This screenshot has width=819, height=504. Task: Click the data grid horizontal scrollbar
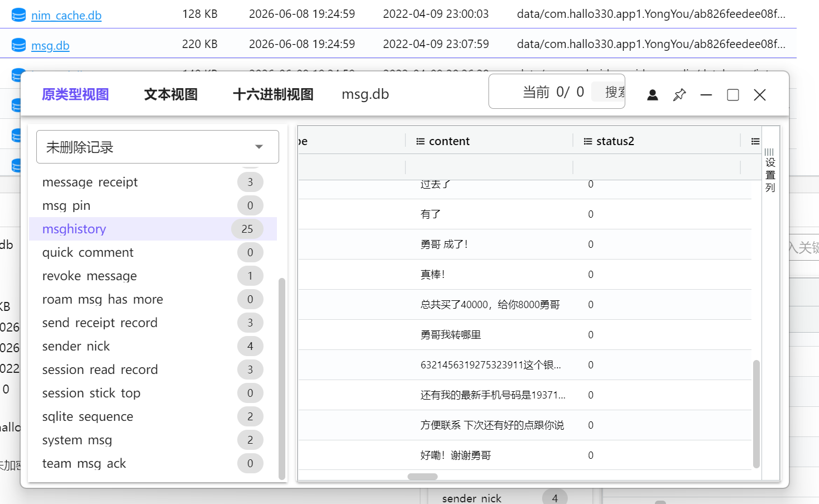[x=423, y=477]
